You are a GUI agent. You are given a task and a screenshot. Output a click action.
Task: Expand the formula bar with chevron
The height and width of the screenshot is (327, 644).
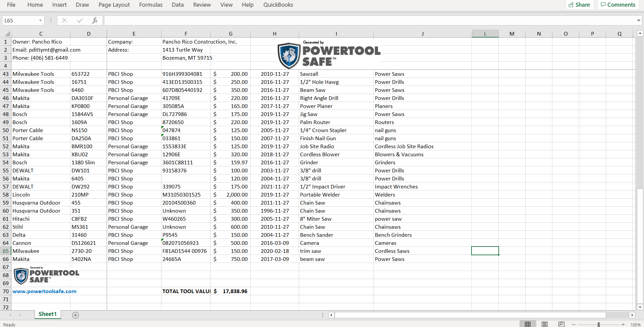(639, 20)
